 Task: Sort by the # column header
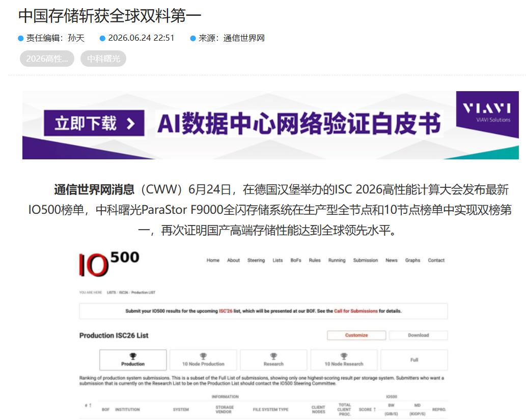click(88, 406)
